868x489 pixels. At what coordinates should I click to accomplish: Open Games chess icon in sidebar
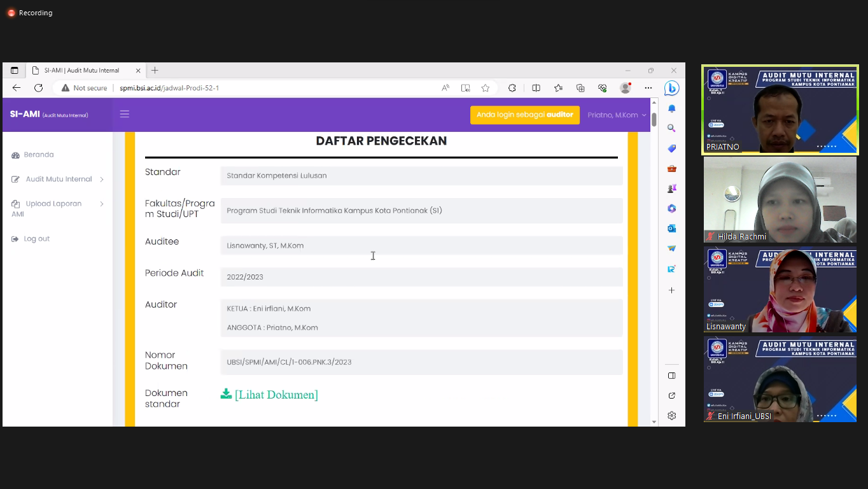(x=671, y=188)
